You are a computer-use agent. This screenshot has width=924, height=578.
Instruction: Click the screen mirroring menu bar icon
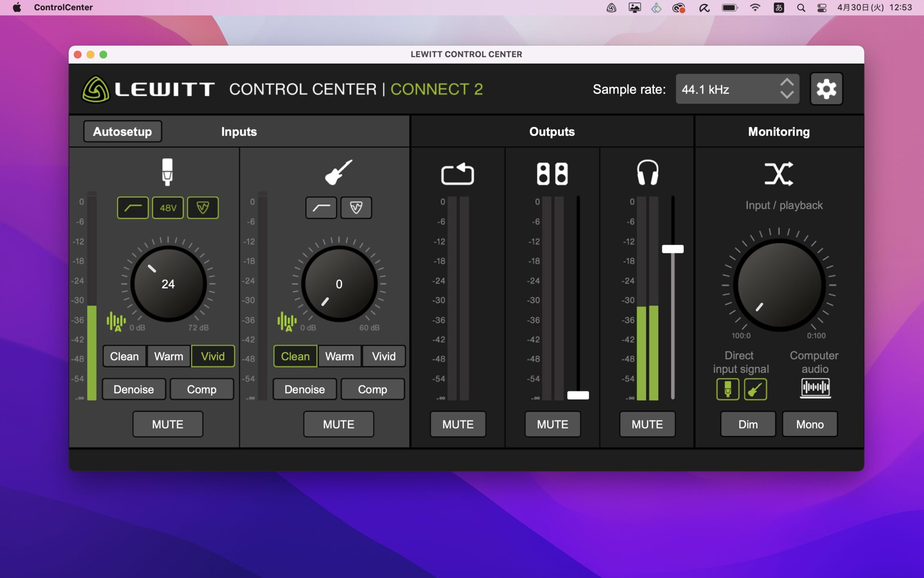pos(635,8)
